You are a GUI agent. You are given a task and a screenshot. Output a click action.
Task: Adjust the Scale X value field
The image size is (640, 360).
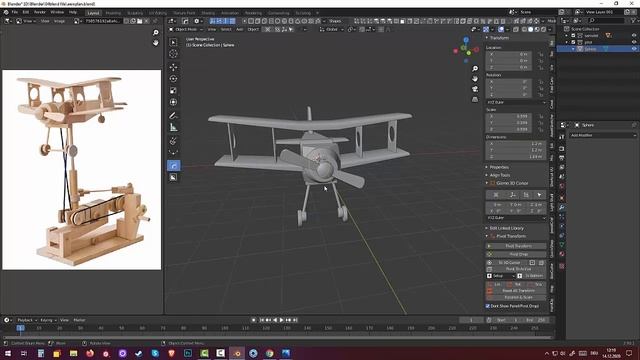coord(509,116)
